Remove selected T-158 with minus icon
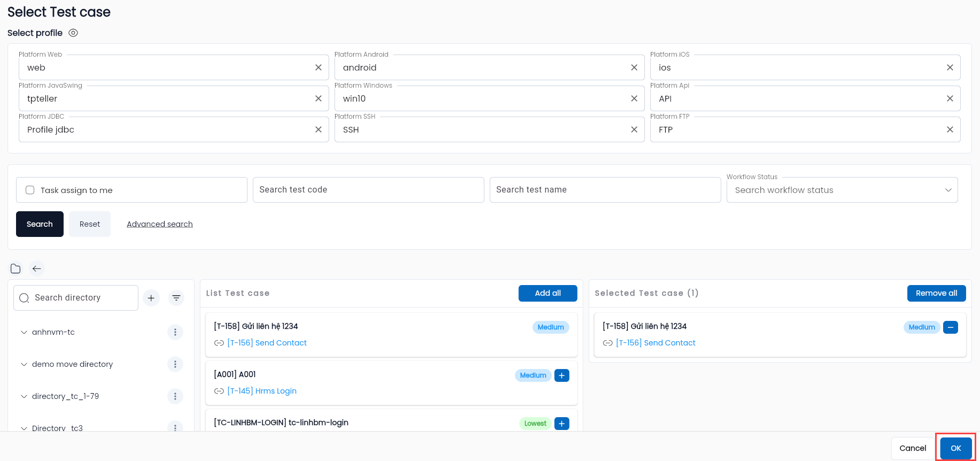Screen dimensions: 980x461 pyautogui.click(x=951, y=327)
